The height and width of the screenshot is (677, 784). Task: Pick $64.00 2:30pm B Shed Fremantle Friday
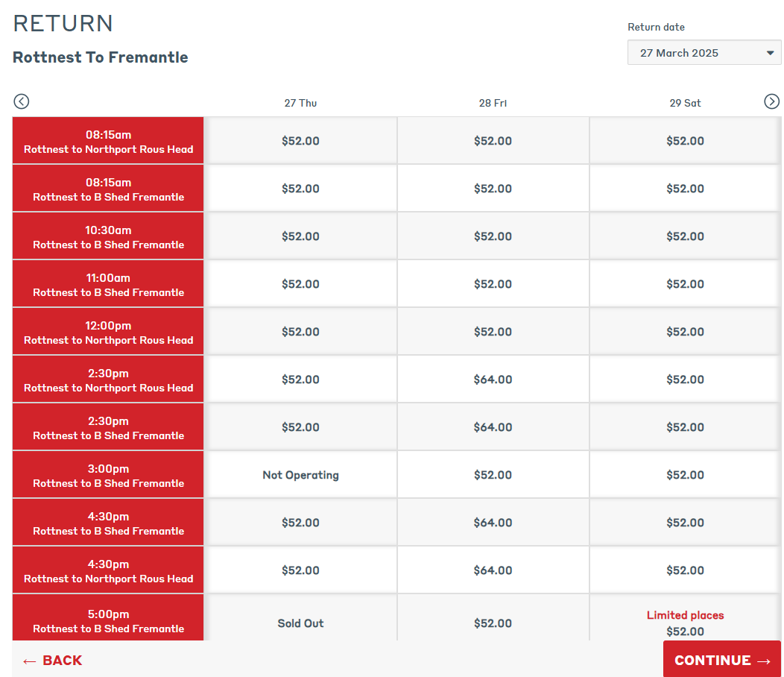(x=493, y=427)
